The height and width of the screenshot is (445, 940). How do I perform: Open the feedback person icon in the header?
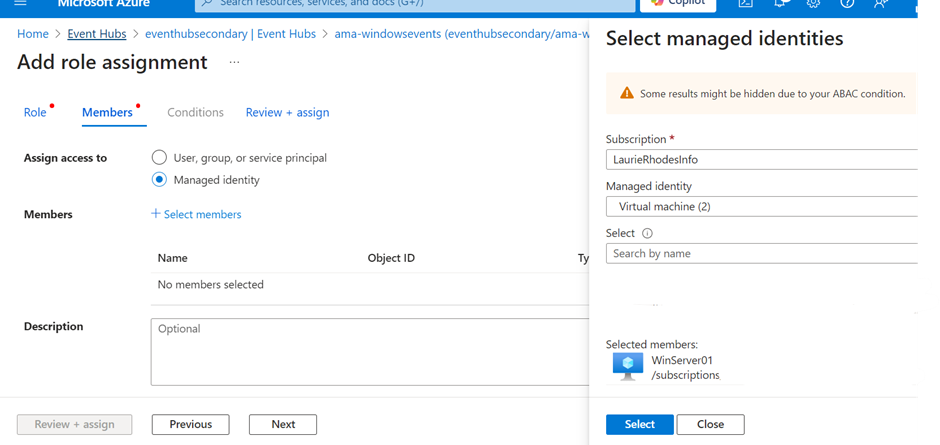pyautogui.click(x=880, y=4)
